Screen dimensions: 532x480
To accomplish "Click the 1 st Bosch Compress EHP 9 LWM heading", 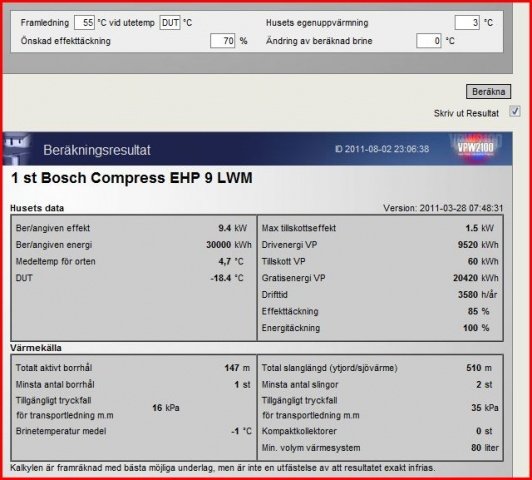I will (x=132, y=178).
